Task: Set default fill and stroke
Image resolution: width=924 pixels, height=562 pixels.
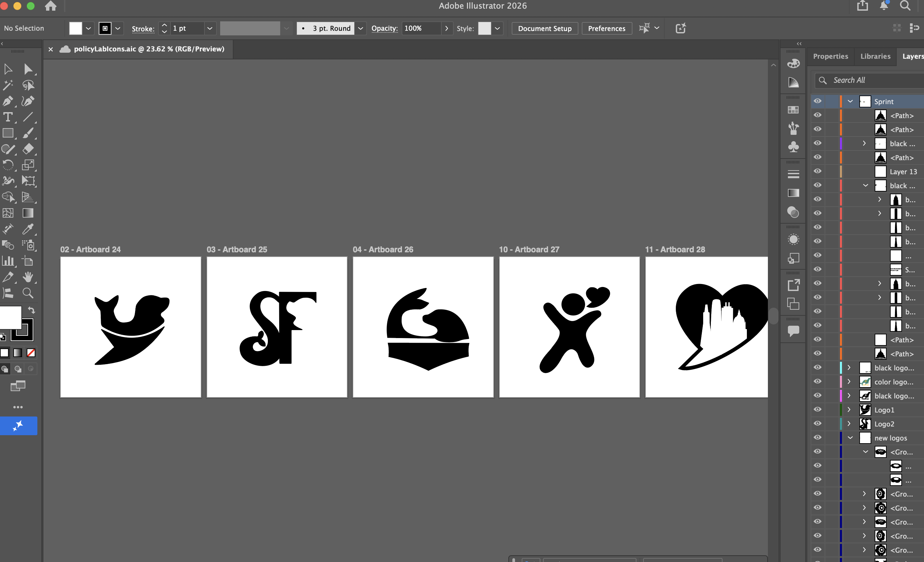Action: [x=3, y=337]
